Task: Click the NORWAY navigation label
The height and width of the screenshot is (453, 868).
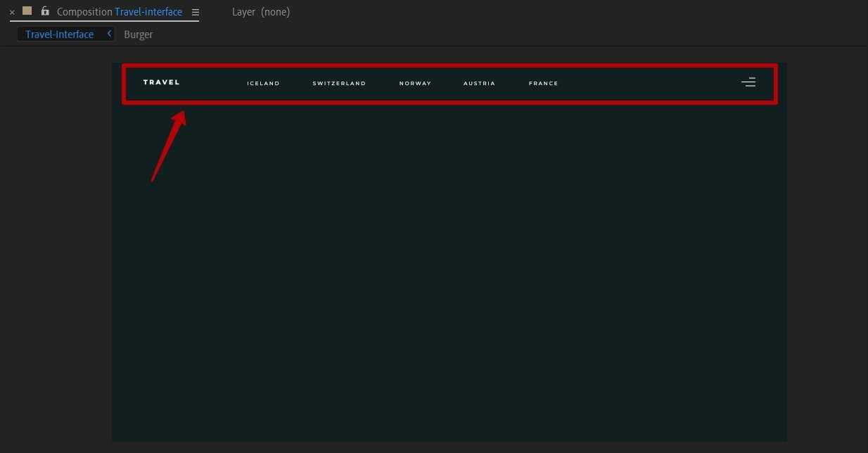Action: click(x=415, y=83)
